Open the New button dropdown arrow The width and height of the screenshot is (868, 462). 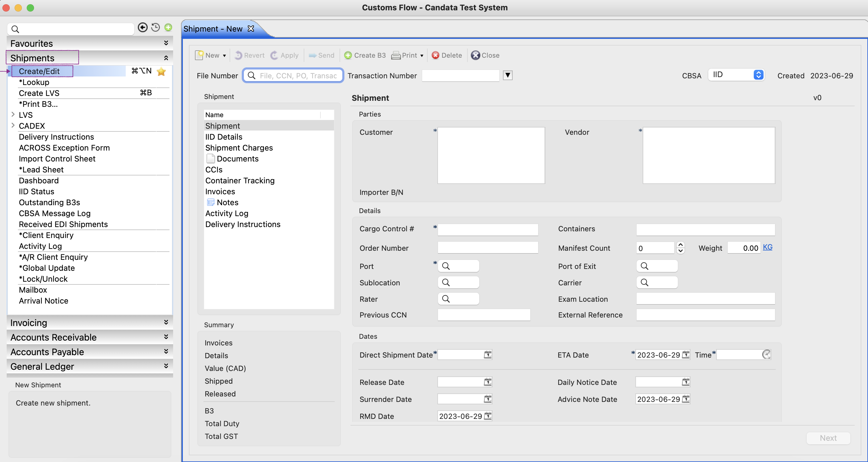[224, 56]
